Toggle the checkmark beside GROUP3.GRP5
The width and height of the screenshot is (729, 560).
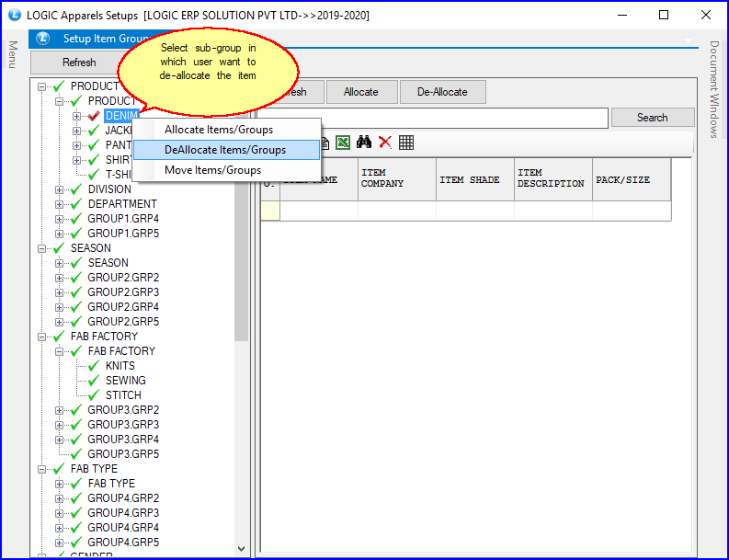pyautogui.click(x=76, y=454)
